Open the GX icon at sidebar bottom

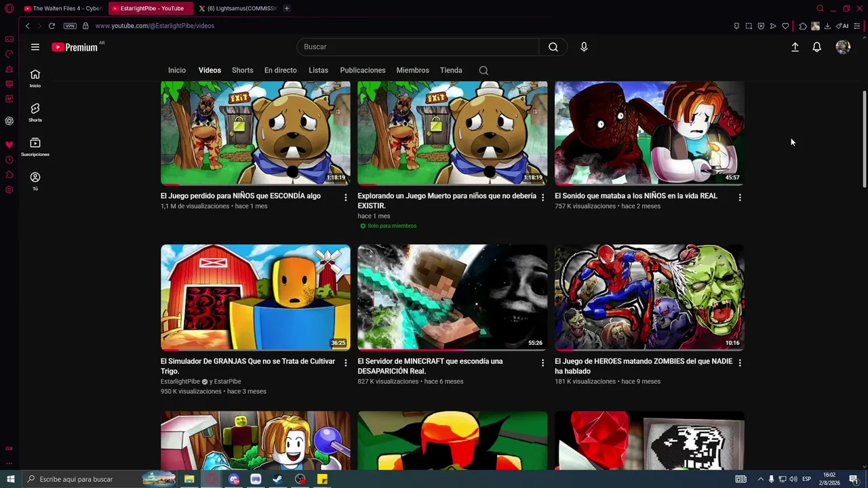click(9, 448)
